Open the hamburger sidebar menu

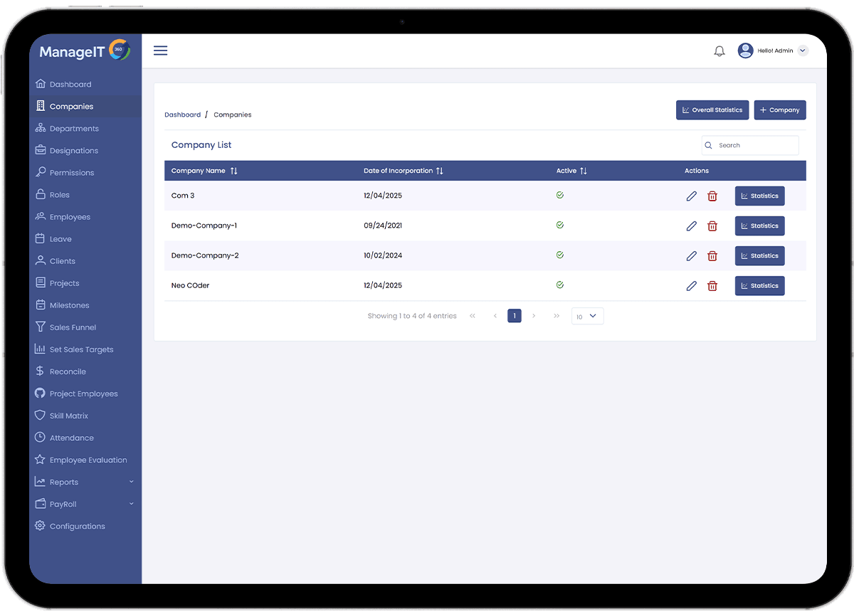[161, 51]
